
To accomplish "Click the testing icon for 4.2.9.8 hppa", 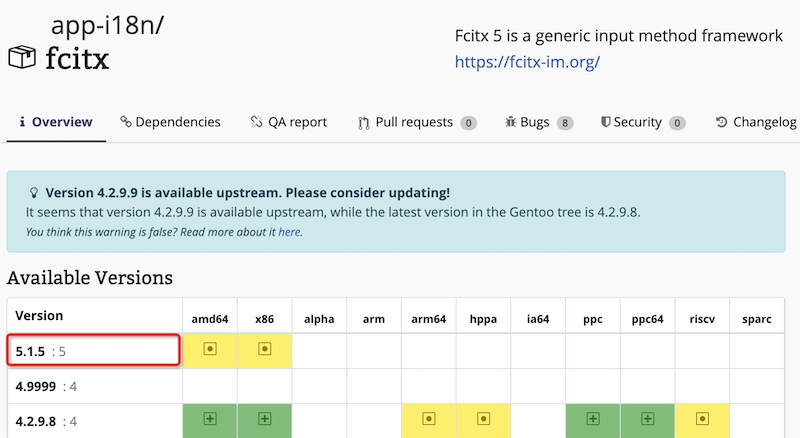I will [483, 419].
